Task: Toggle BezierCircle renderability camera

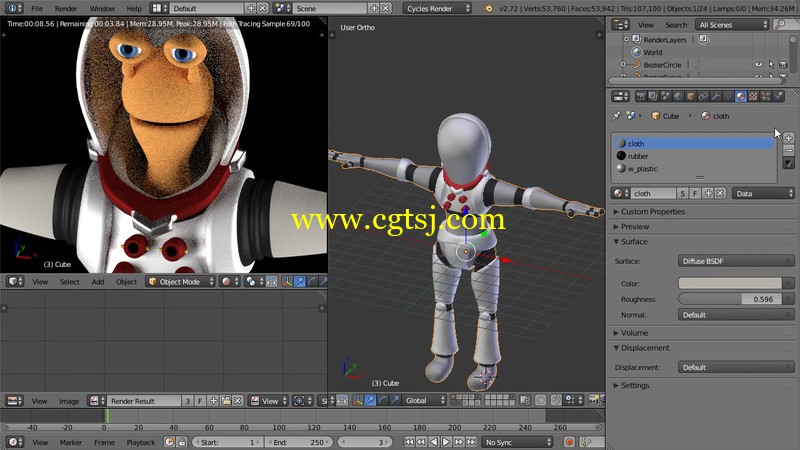Action: pos(783,65)
